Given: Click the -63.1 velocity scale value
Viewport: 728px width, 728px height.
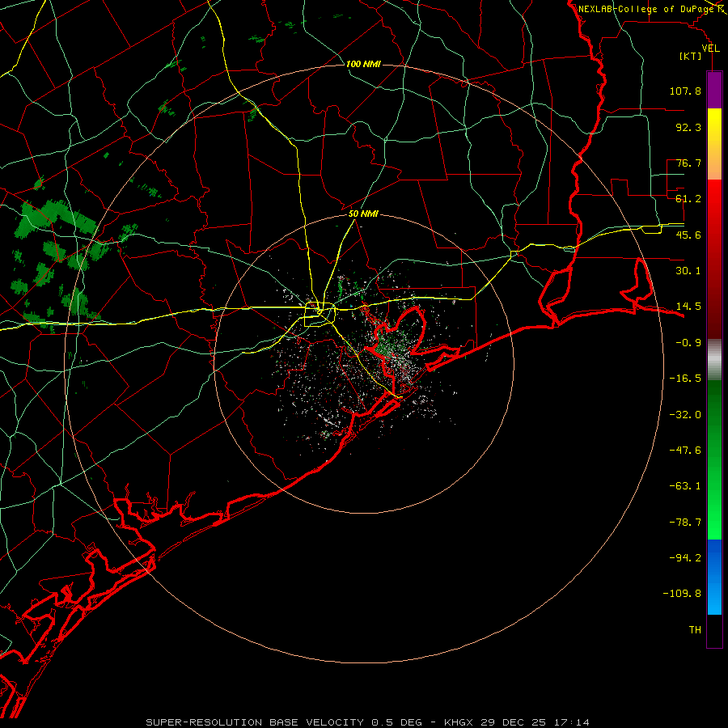Looking at the screenshot, I should tap(685, 486).
